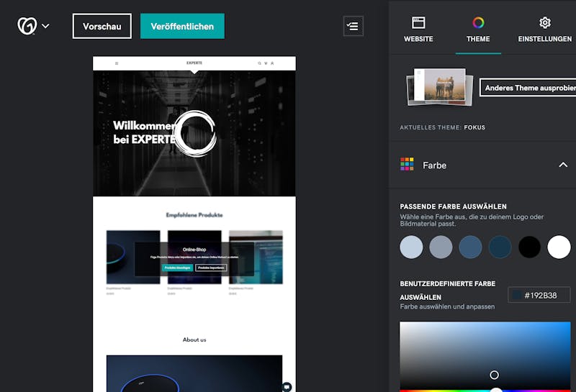This screenshot has height=392, width=576.
Task: Click the hue slider handle
Action: pyautogui.click(x=496, y=390)
